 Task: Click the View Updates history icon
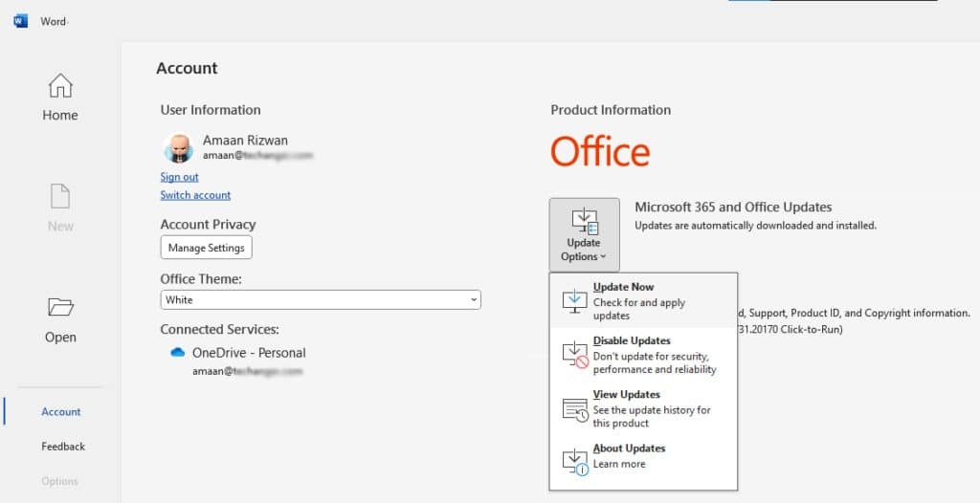coord(575,409)
